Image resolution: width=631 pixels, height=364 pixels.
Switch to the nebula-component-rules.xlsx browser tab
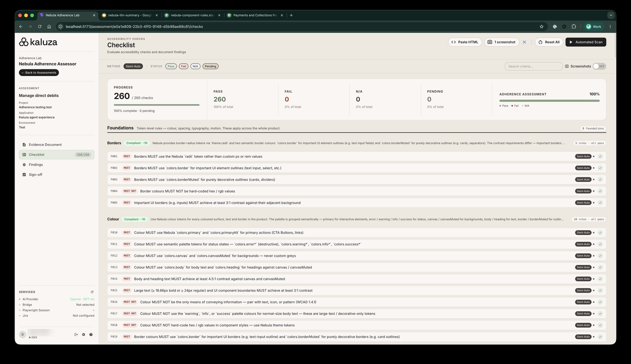(x=192, y=15)
